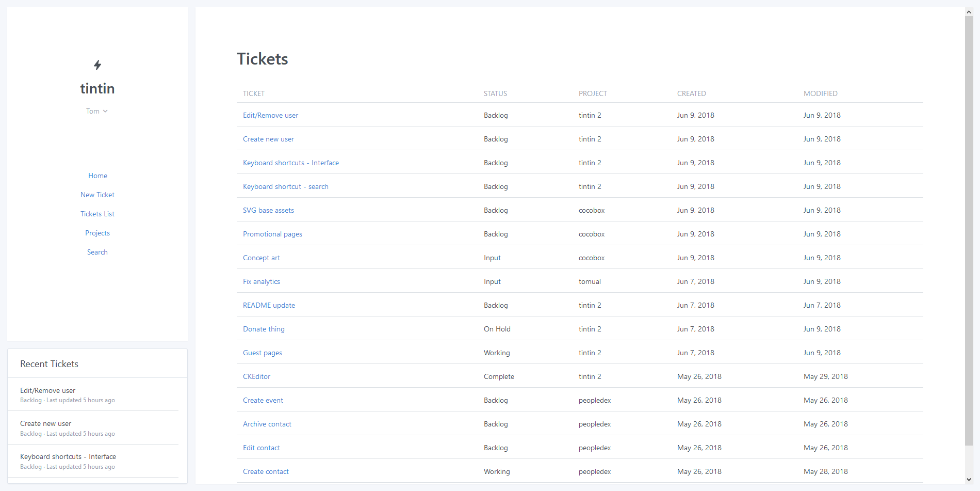Go to Home in sidebar
The height and width of the screenshot is (491, 980).
click(97, 176)
